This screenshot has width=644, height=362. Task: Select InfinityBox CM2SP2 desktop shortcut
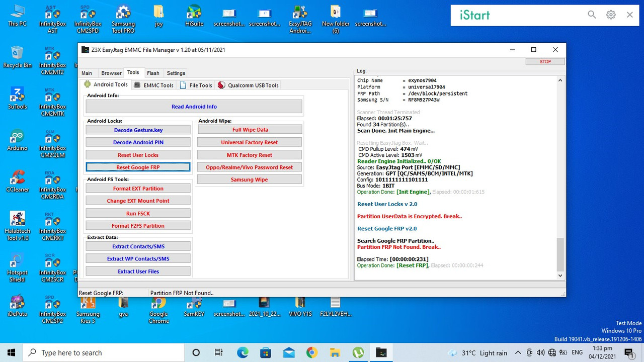(52, 309)
